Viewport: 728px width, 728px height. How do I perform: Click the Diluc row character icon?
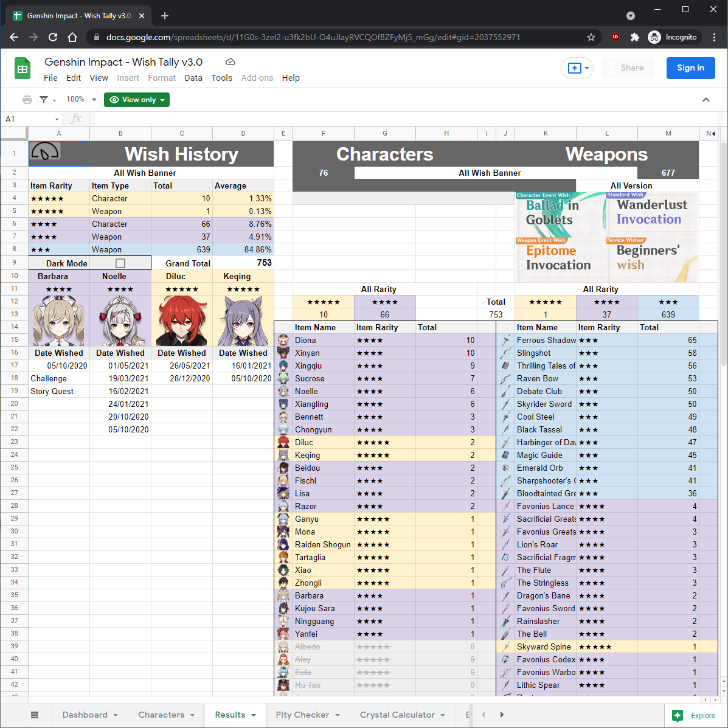(x=283, y=443)
